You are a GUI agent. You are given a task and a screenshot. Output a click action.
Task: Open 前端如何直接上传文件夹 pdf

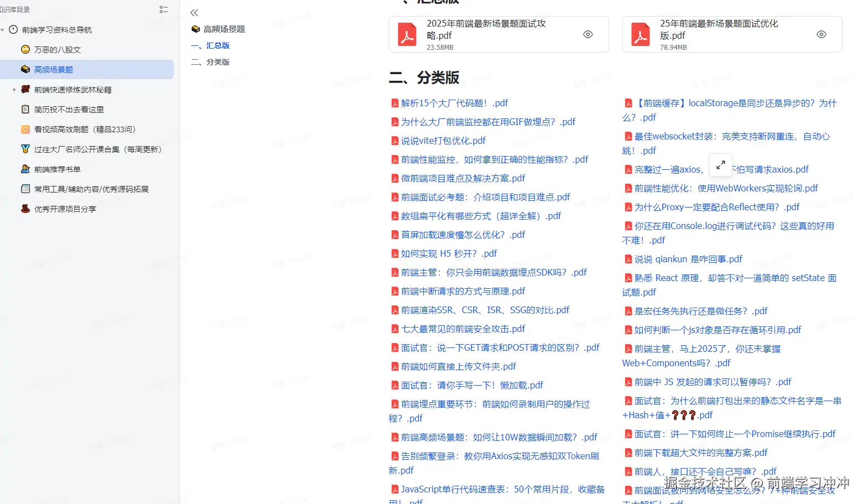459,366
